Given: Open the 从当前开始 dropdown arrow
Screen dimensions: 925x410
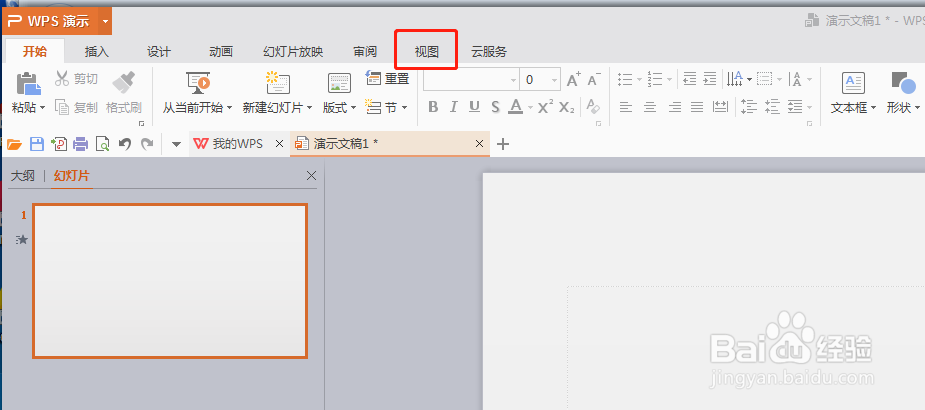Looking at the screenshot, I should (229, 108).
